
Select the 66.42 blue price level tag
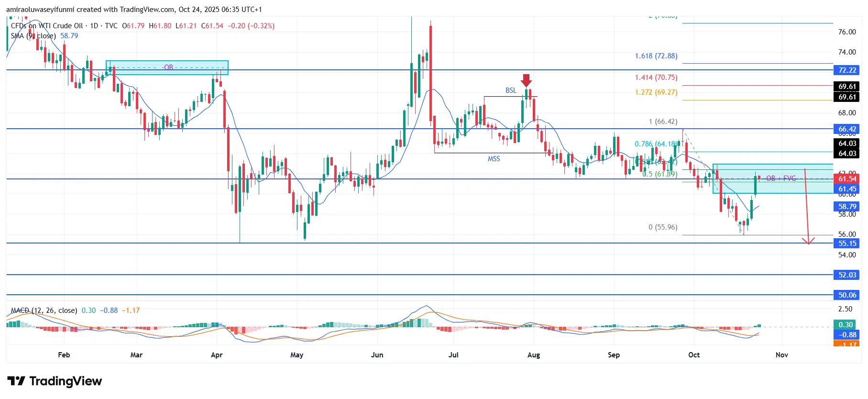click(847, 129)
